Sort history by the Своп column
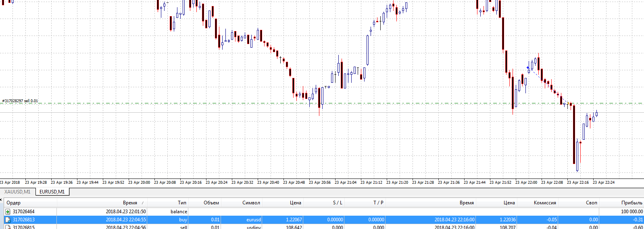 [x=592, y=203]
